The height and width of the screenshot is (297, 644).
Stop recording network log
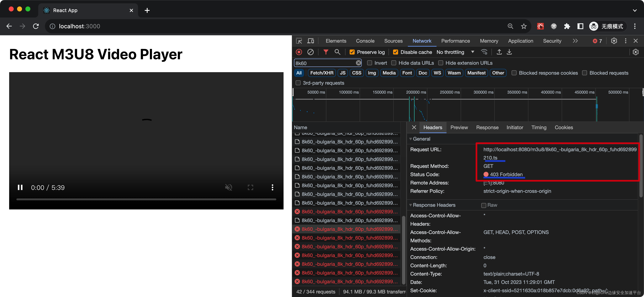tap(299, 52)
